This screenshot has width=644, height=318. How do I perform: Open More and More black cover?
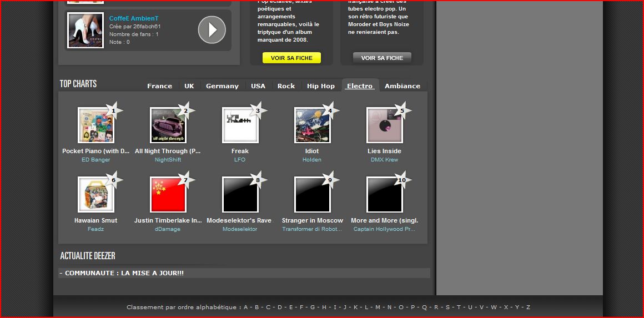click(384, 194)
